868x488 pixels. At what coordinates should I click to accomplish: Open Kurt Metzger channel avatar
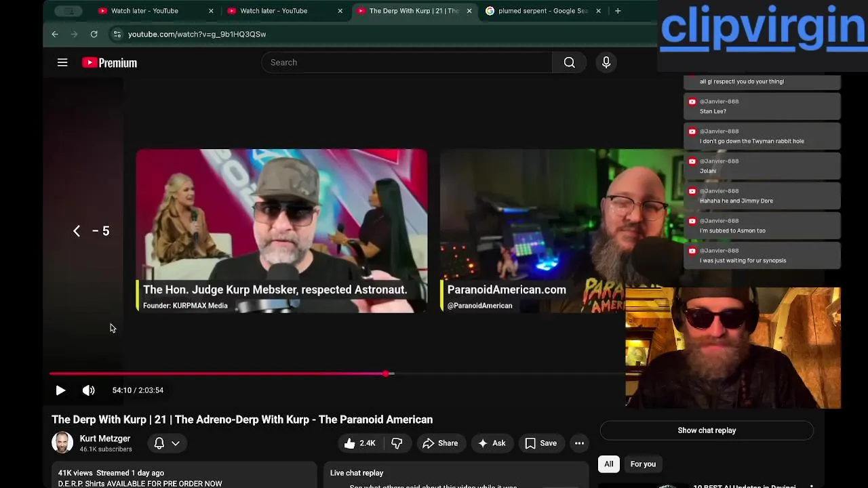pyautogui.click(x=62, y=443)
